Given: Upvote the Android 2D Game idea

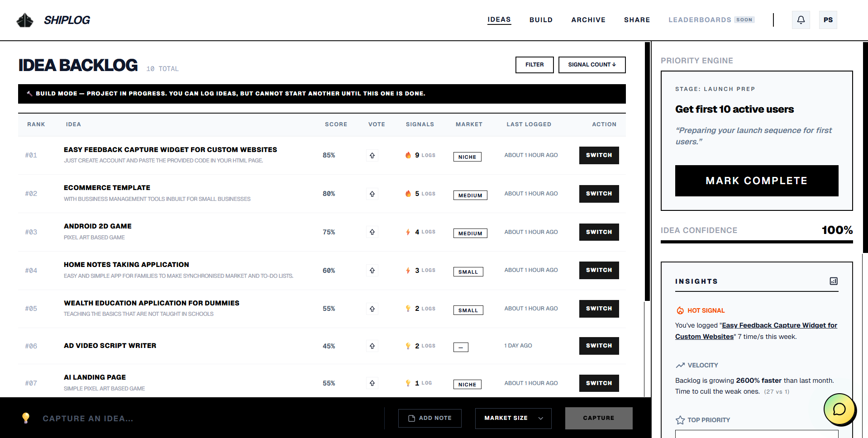Looking at the screenshot, I should click(372, 232).
